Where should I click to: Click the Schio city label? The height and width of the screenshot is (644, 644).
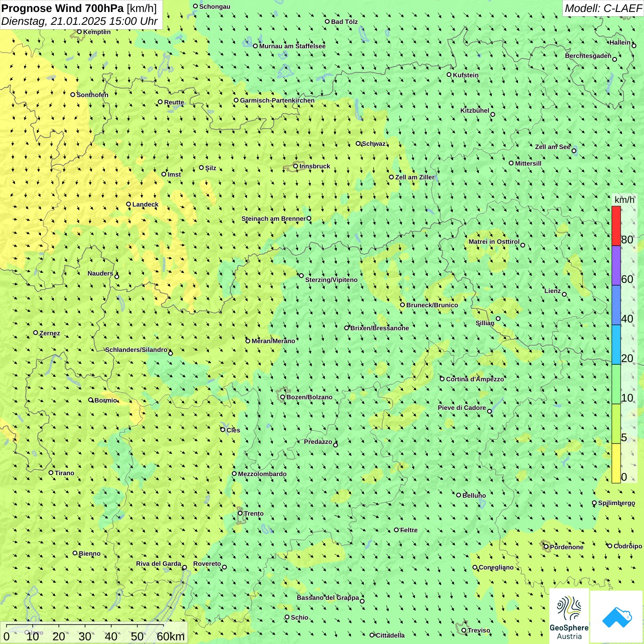click(299, 617)
